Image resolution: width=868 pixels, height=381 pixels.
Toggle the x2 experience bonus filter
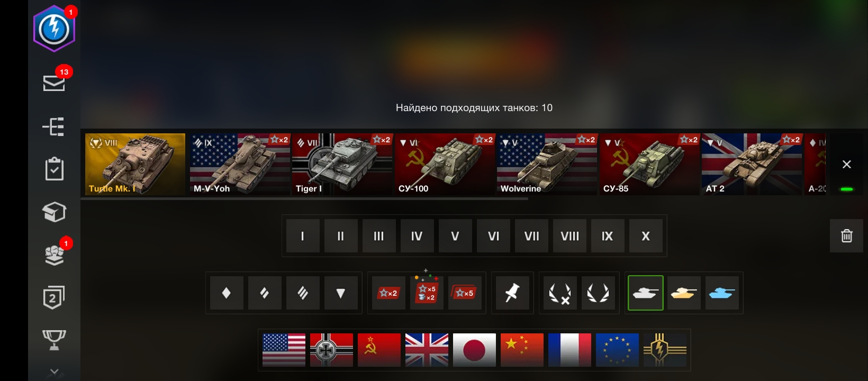(x=388, y=293)
